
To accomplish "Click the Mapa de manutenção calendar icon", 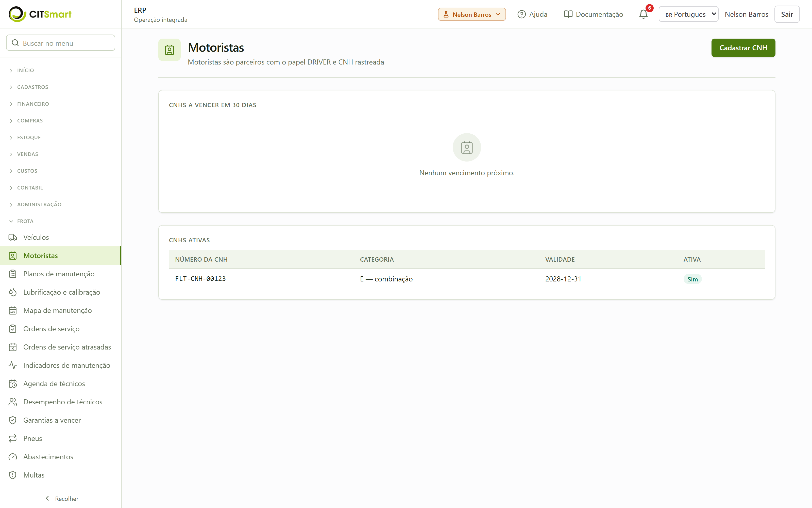I will [x=13, y=310].
